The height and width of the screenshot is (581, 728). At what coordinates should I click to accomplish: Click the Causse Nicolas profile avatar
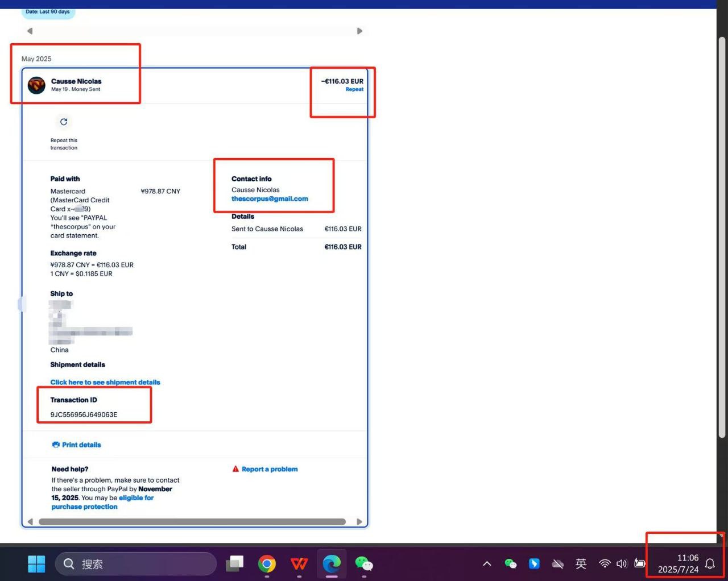click(36, 85)
